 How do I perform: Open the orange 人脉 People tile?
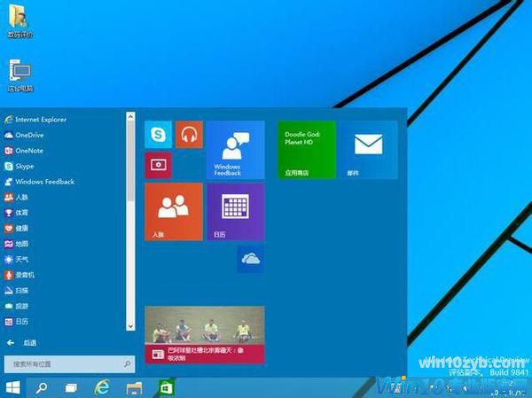[174, 212]
